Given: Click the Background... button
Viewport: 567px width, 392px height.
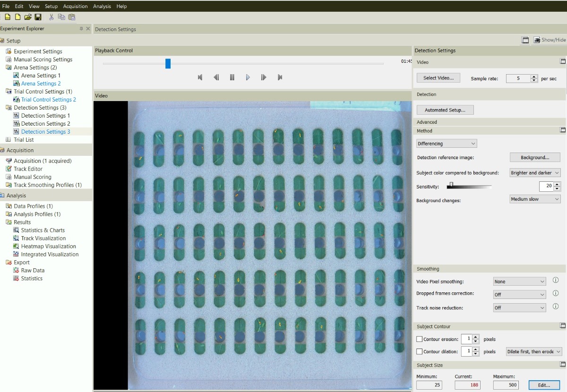Looking at the screenshot, I should point(535,157).
